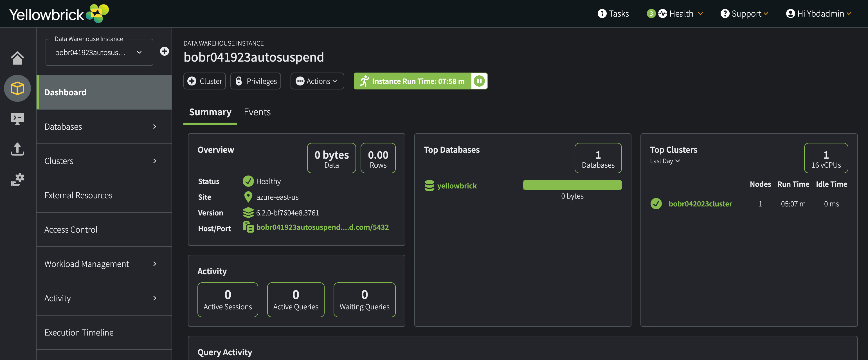Click the Privileges button
Image resolution: width=868 pixels, height=360 pixels.
tap(255, 81)
